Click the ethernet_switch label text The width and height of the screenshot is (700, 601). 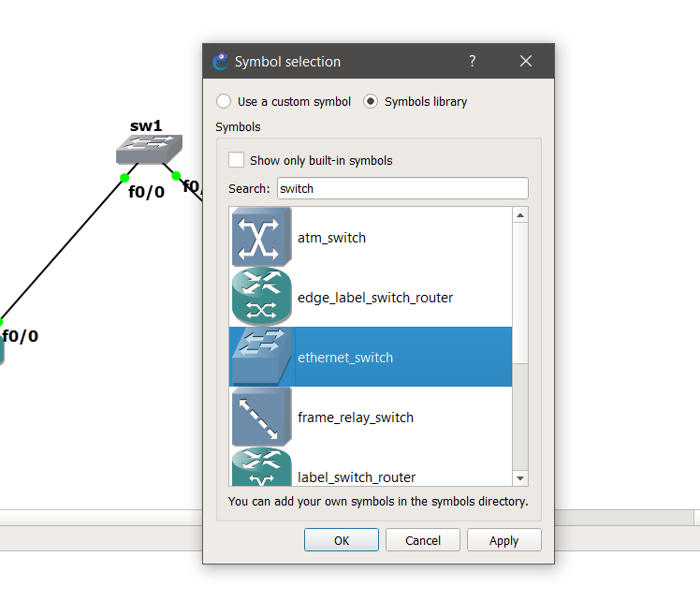pyautogui.click(x=345, y=358)
